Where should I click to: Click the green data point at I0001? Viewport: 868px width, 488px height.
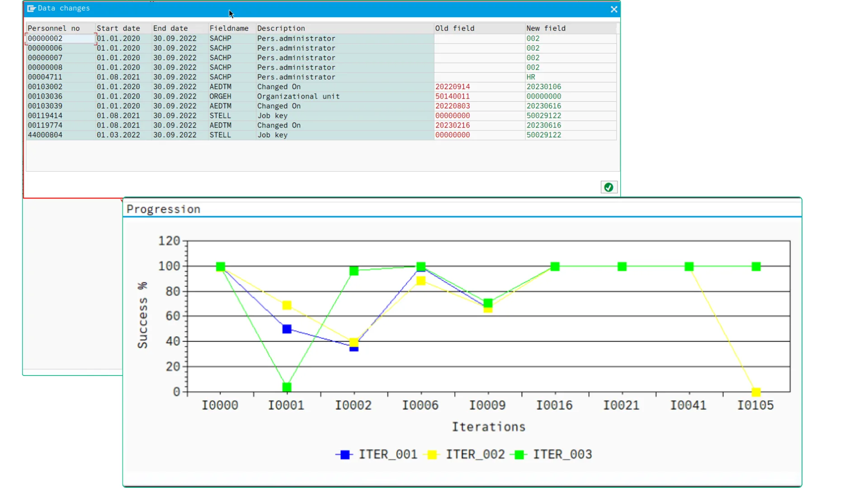(287, 387)
